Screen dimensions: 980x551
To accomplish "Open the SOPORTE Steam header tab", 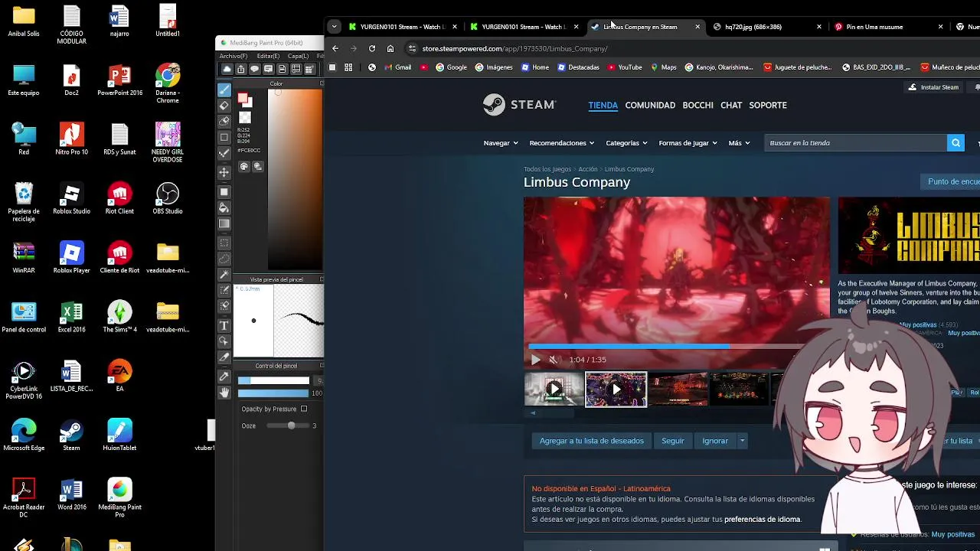I will coord(768,105).
